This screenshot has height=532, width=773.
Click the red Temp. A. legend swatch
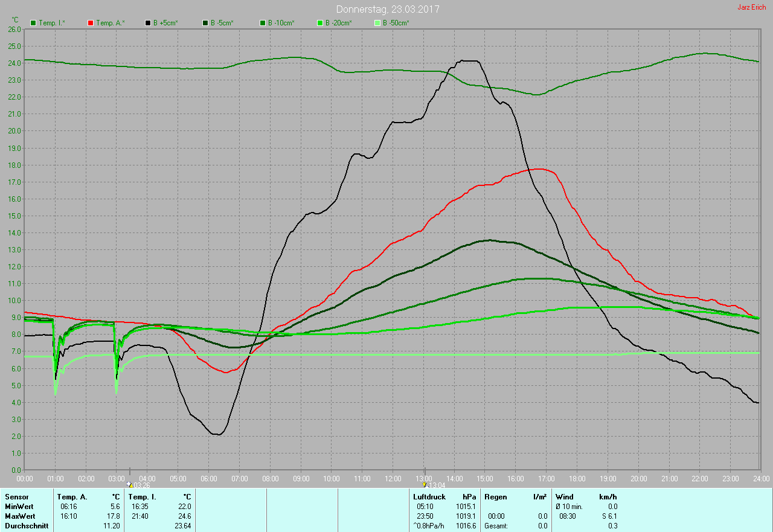tap(91, 23)
